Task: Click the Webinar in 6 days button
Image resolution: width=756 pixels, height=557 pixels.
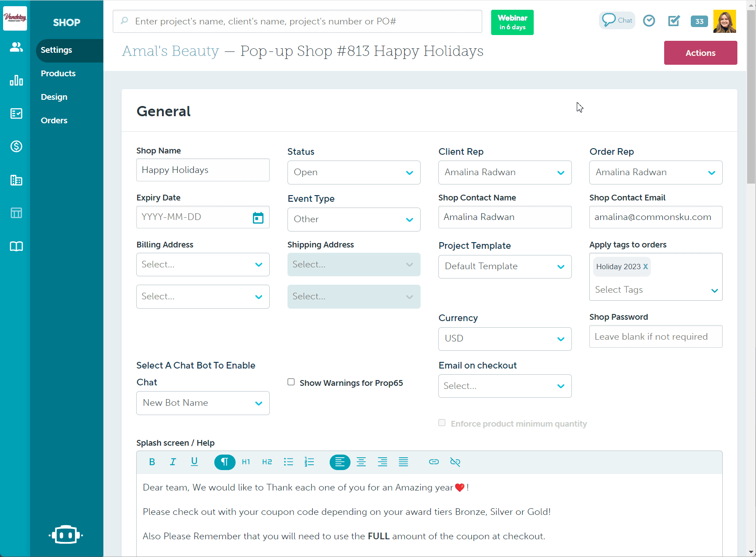Action: coord(512,22)
